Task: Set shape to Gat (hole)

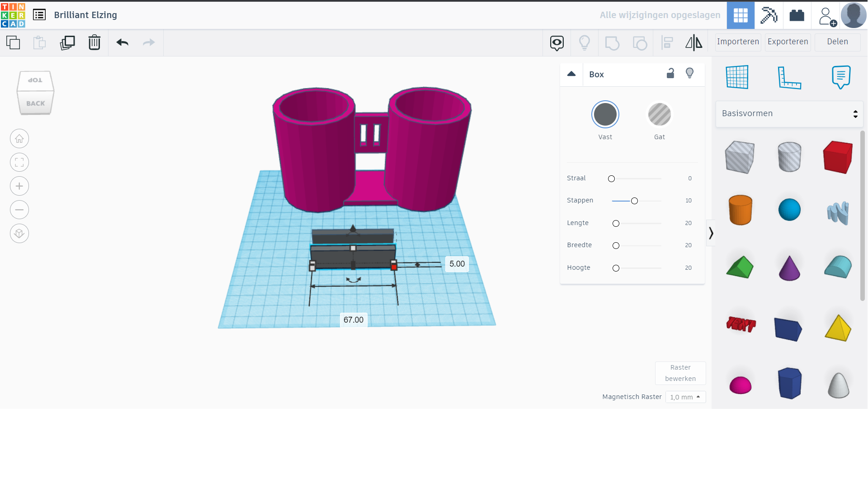Action: click(659, 114)
